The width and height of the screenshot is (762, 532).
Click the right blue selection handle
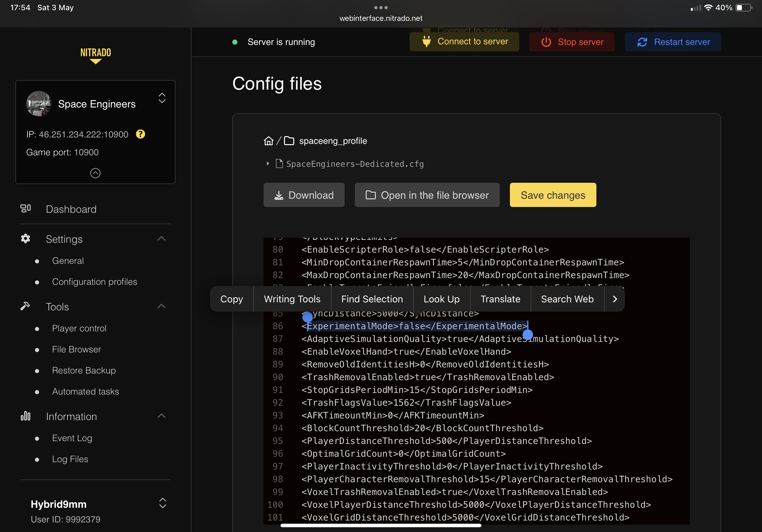pos(528,335)
